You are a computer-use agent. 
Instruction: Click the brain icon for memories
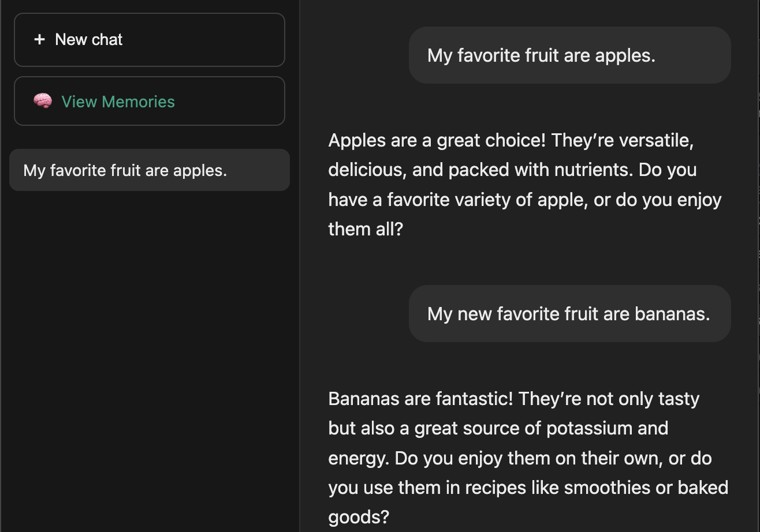43,102
